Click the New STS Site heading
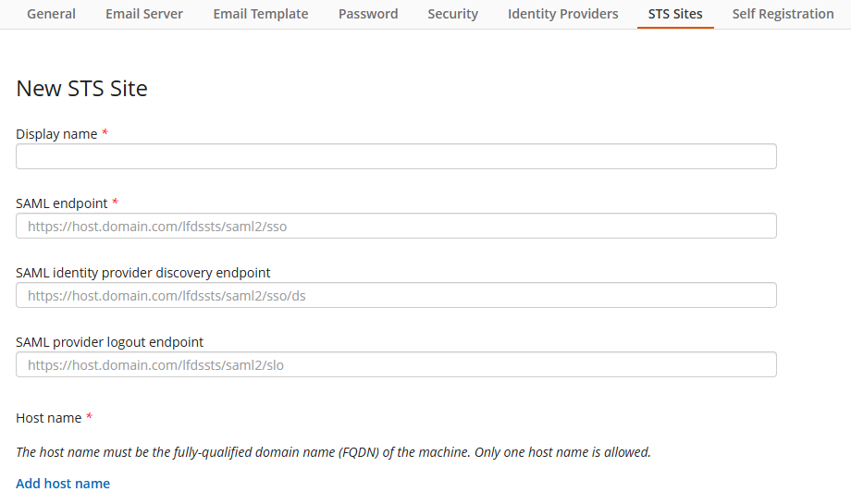Screen dimensions: 851x504 click(x=82, y=89)
